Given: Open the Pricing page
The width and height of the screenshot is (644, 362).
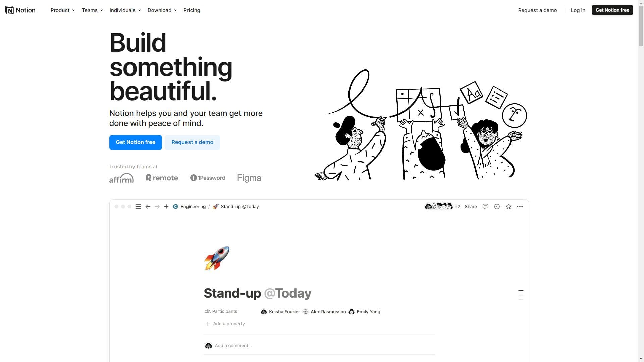Looking at the screenshot, I should (x=192, y=10).
